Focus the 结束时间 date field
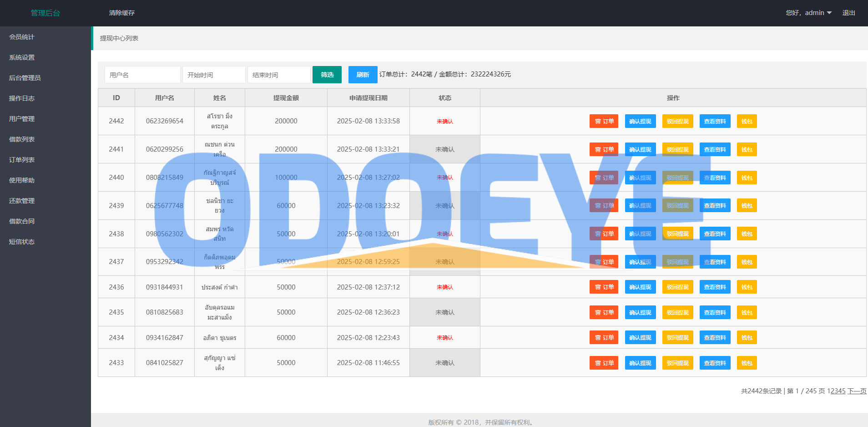Viewport: 868px width, 427px height. (x=279, y=75)
